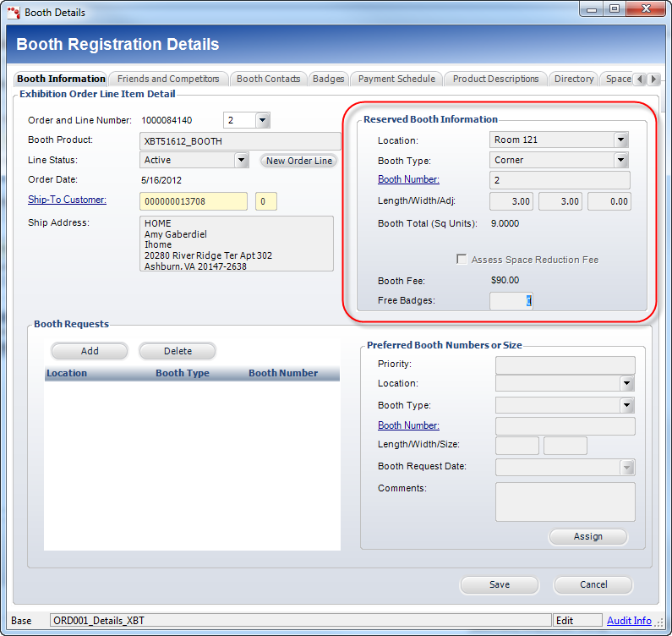672x636 pixels.
Task: Toggle Assess Space Reduction Fee checkbox
Action: [x=462, y=260]
